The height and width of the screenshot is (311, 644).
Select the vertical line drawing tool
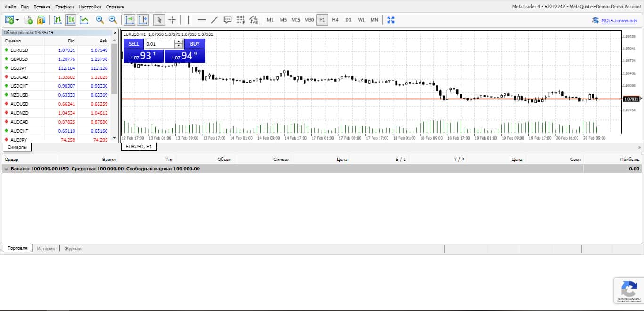pyautogui.click(x=189, y=20)
